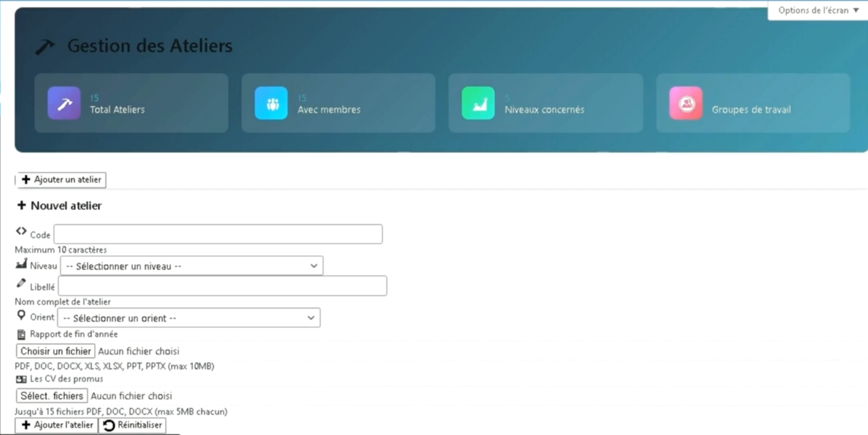Click the pencil icon beside Libellé

tap(22, 284)
